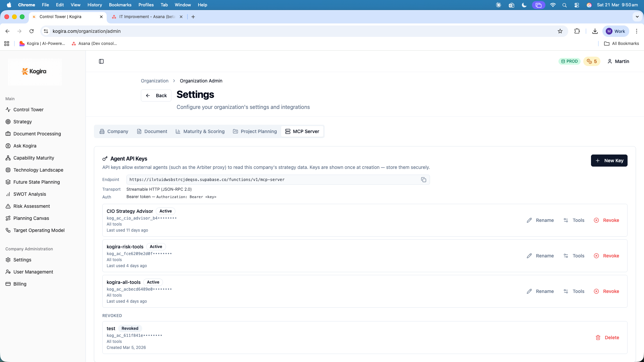Select Target Operating Model in the sidebar

point(39,230)
